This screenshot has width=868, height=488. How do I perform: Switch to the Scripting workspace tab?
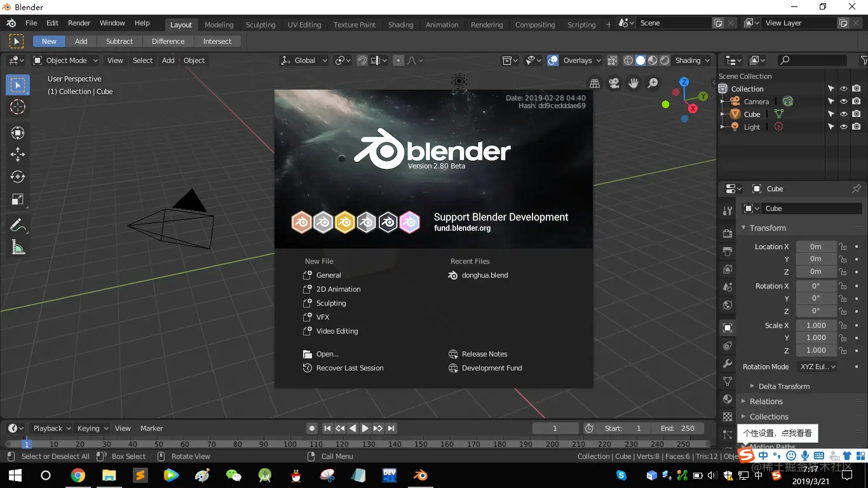click(x=581, y=25)
